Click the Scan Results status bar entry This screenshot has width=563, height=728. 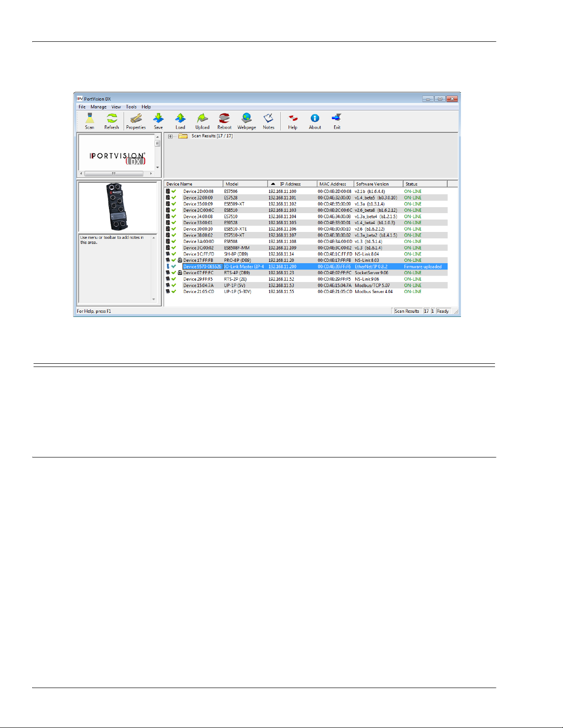point(407,311)
